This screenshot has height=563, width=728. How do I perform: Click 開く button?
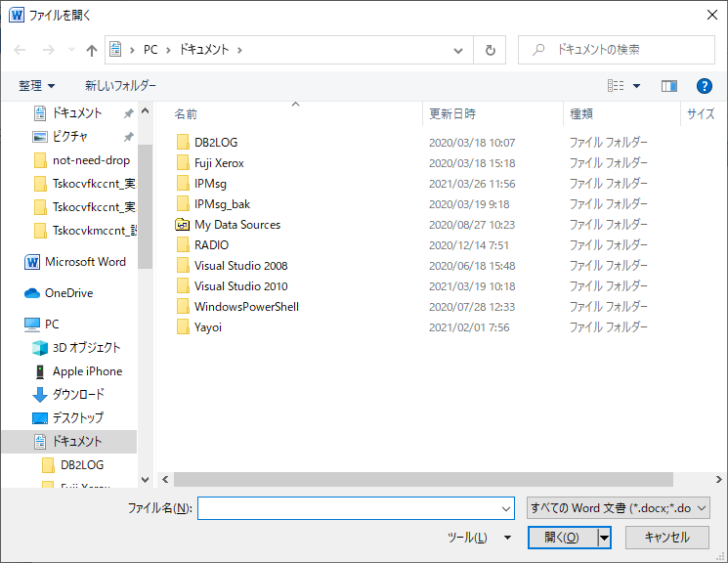(x=562, y=538)
